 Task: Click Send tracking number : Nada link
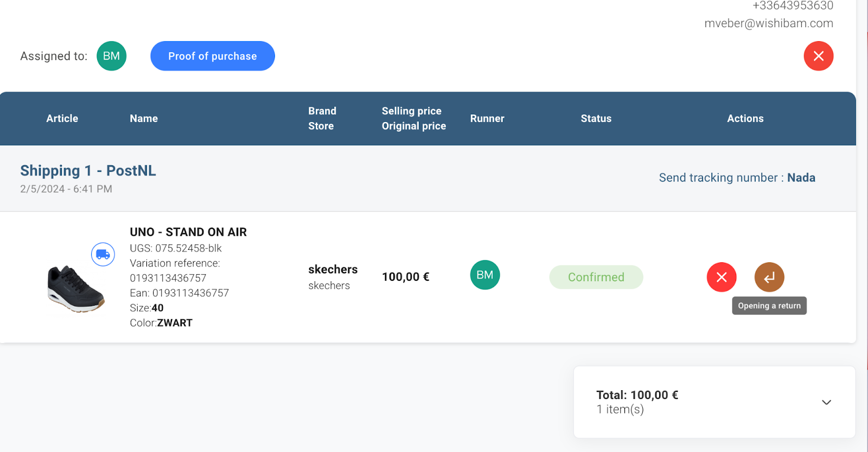pyautogui.click(x=737, y=178)
